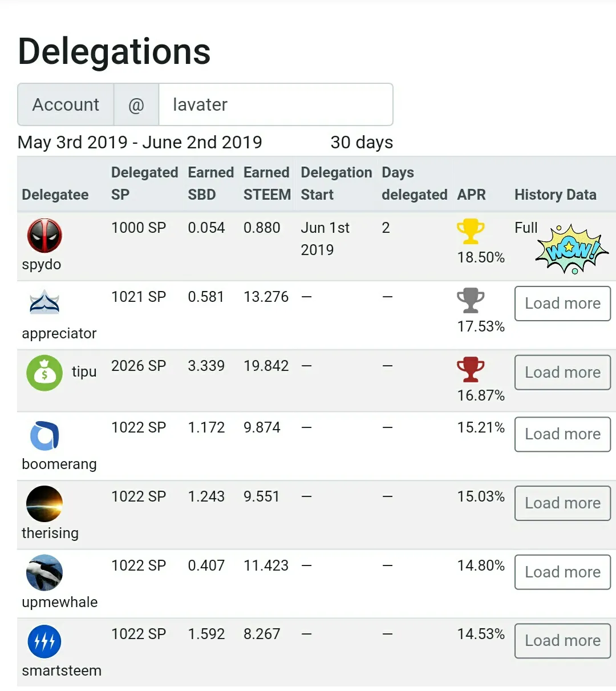Focus the account name field showing lavater
Screen dimensions: 616x691
tap(275, 104)
